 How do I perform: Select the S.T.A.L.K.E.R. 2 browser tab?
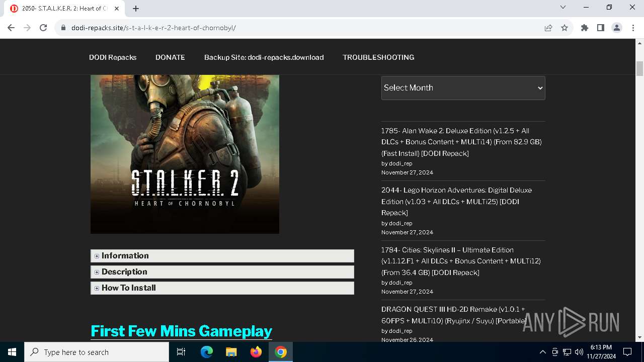(65, 9)
